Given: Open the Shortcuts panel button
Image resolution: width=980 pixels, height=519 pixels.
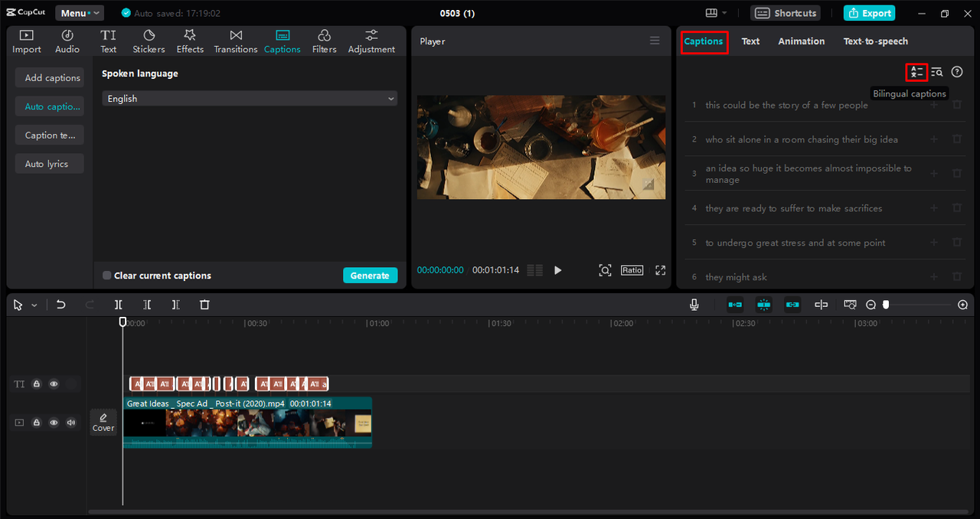Looking at the screenshot, I should (x=786, y=13).
